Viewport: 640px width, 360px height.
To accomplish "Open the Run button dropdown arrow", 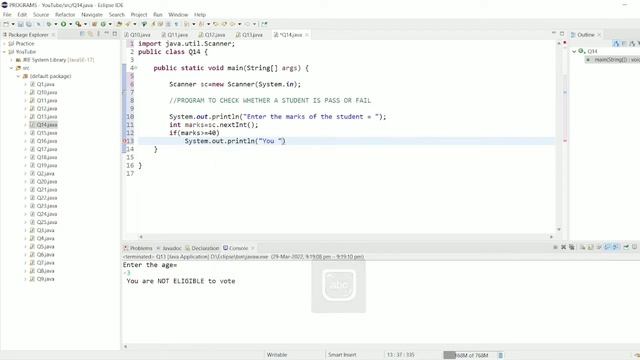I will tap(70, 24).
